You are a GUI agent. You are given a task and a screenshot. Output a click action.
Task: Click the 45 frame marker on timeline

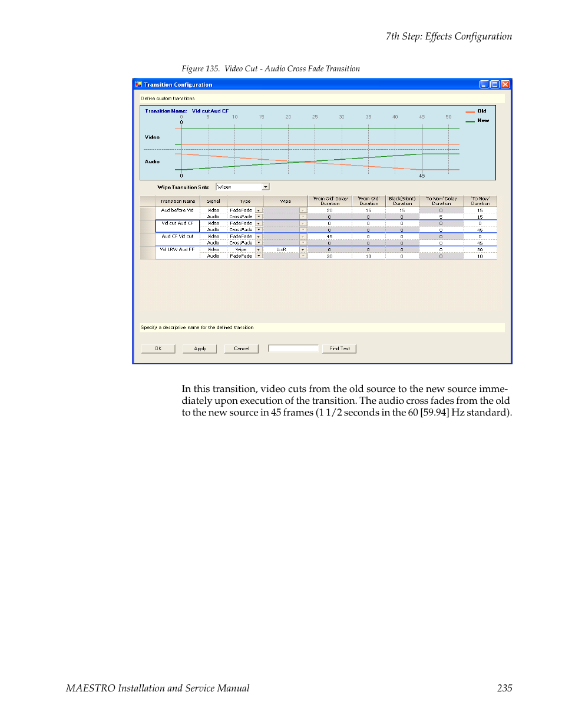[x=422, y=176]
